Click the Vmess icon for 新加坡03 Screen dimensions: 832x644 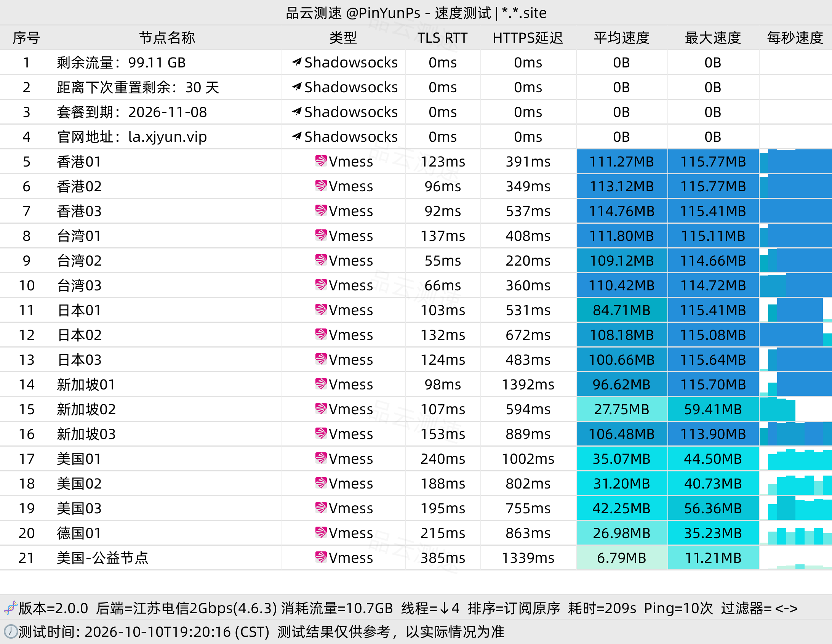coord(321,433)
